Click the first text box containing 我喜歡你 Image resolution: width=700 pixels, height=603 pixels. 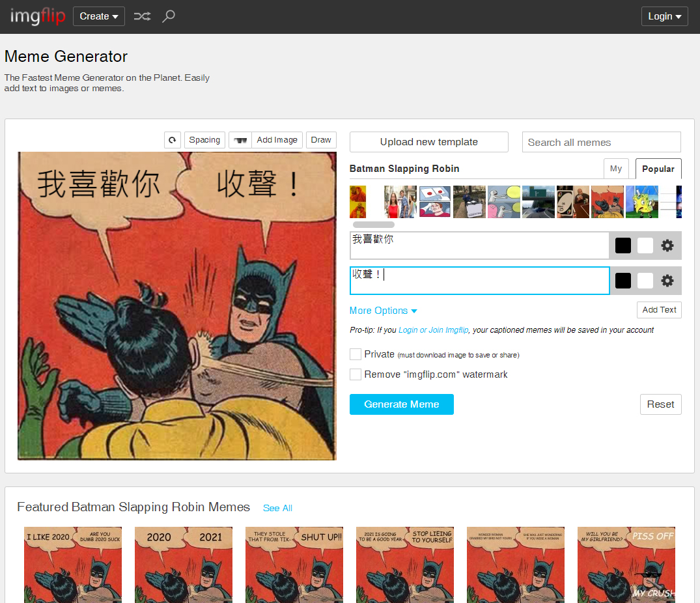479,245
